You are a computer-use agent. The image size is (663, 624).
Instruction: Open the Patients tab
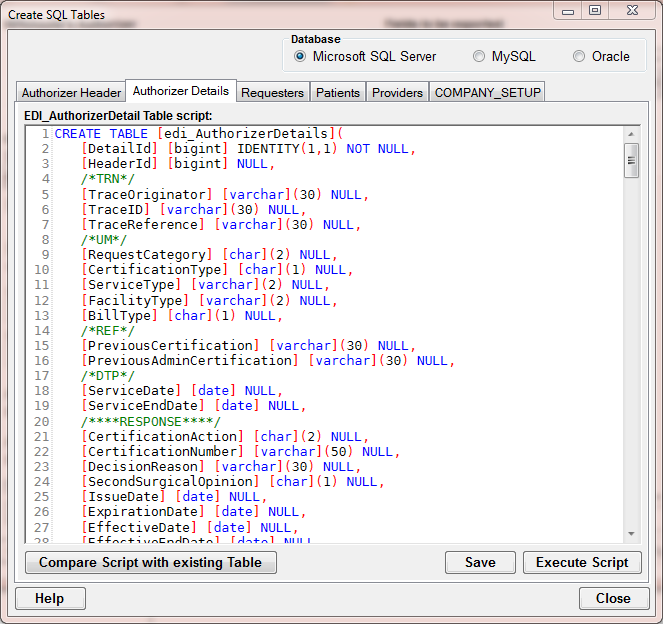coord(338,93)
